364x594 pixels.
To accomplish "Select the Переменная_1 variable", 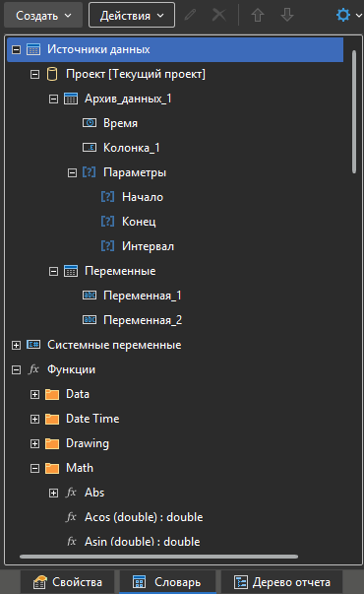I will (x=143, y=296).
